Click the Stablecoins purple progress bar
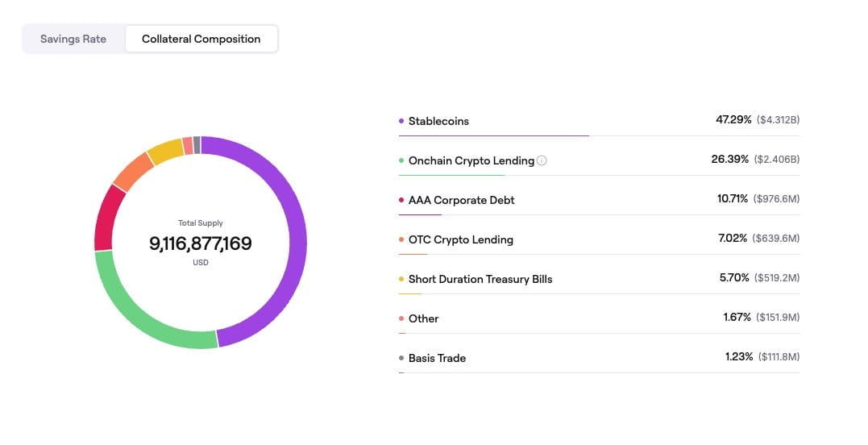Viewport: 868px width, 445px height. pos(493,135)
